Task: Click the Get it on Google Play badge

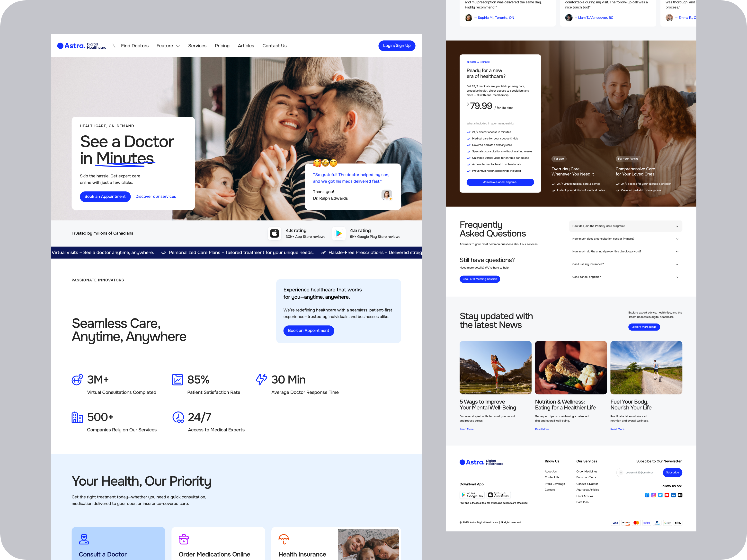Action: point(473,495)
